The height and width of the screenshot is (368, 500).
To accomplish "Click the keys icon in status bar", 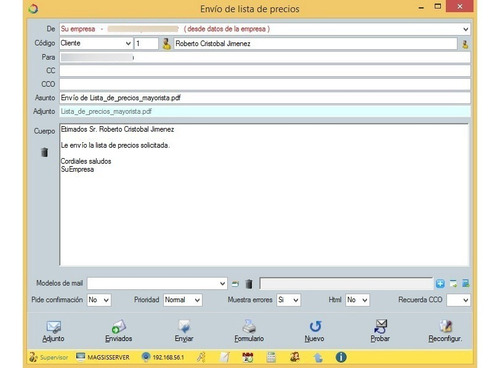I will (201, 357).
